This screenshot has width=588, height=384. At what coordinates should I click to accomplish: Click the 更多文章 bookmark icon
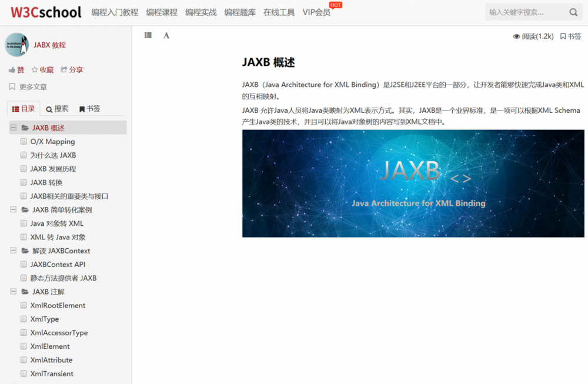coord(11,86)
